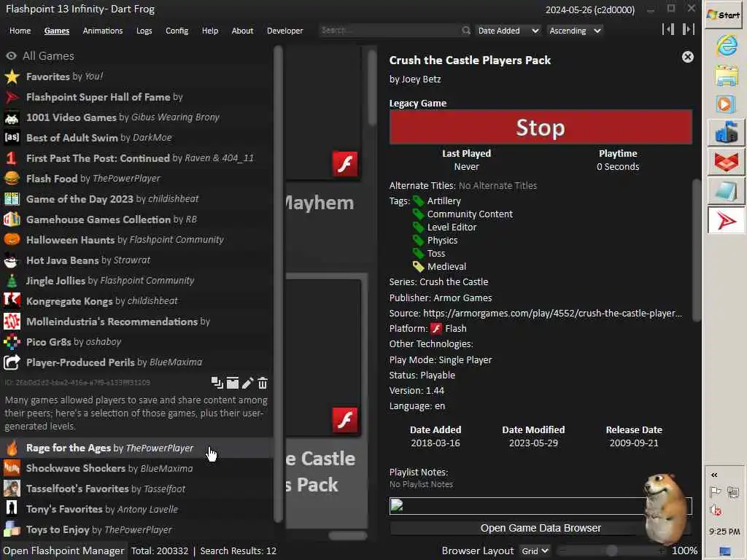The height and width of the screenshot is (560, 747).
Task: Click the red Stop button
Action: click(x=541, y=127)
